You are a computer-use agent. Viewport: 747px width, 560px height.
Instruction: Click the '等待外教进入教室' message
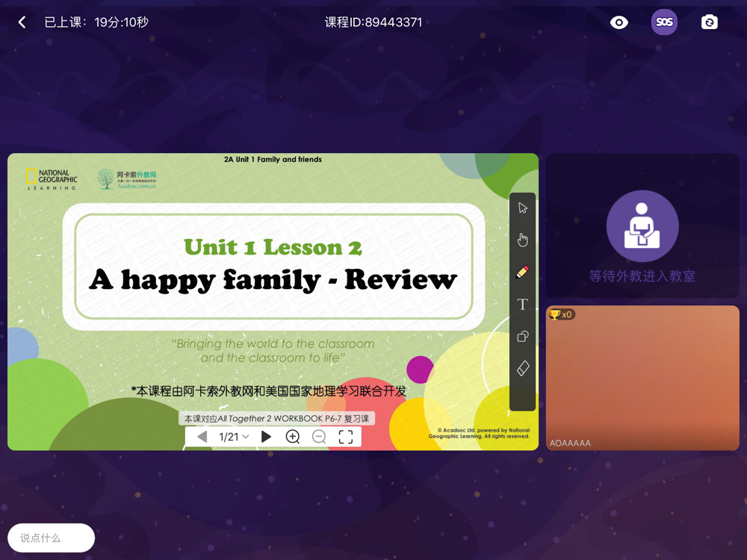(x=642, y=276)
